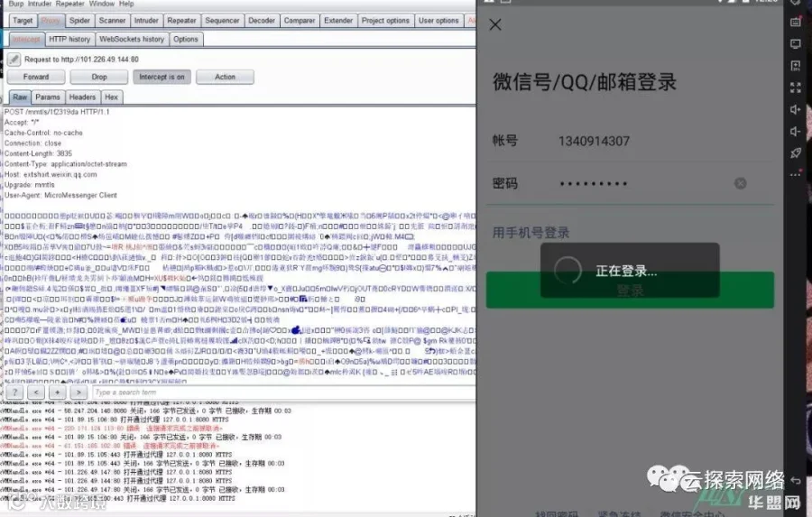Viewport: 812px width, 517px height.
Task: Open the Repeater menu in menu bar
Action: pyautogui.click(x=69, y=4)
